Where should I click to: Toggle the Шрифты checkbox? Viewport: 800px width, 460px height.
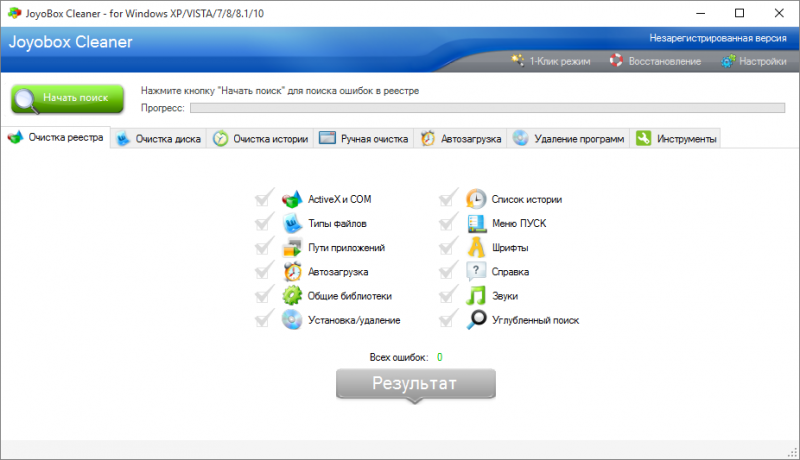(447, 246)
